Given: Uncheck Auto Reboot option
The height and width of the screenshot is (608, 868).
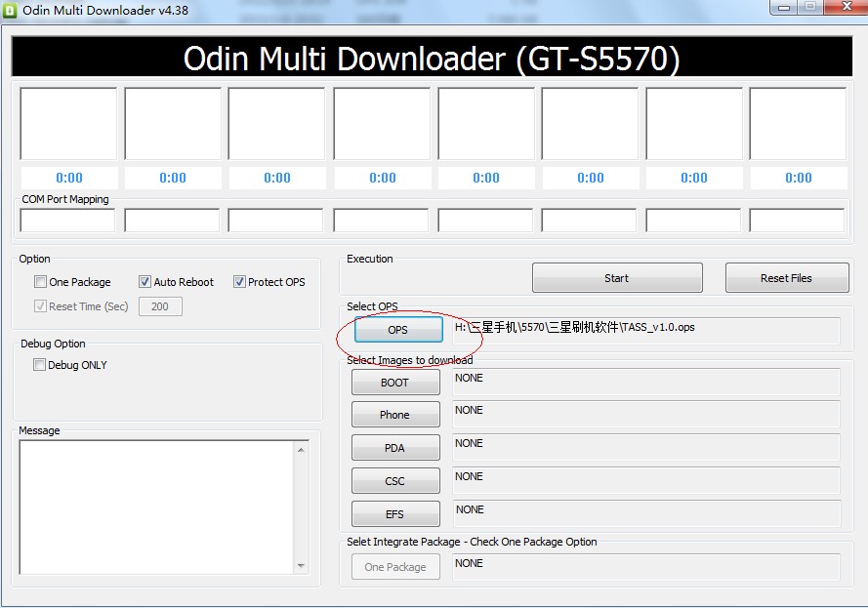Looking at the screenshot, I should (x=145, y=282).
